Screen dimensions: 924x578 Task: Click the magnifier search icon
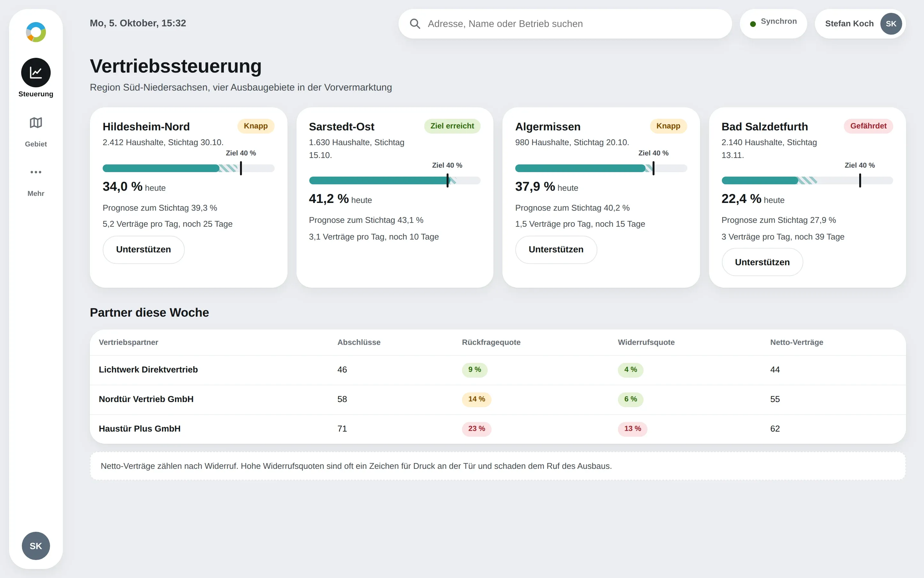415,24
